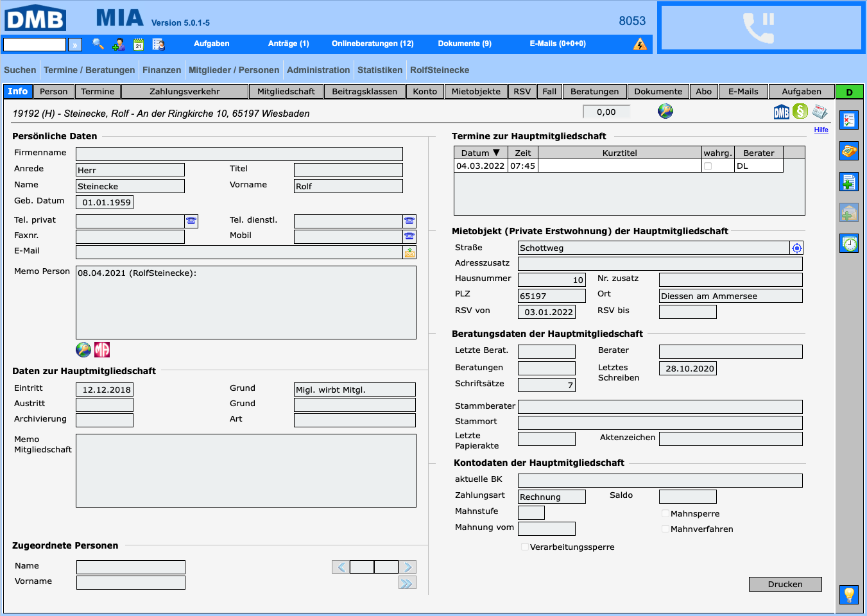Click the green paragraph symbol icon
Viewport: 867px width, 616px height.
tap(800, 112)
